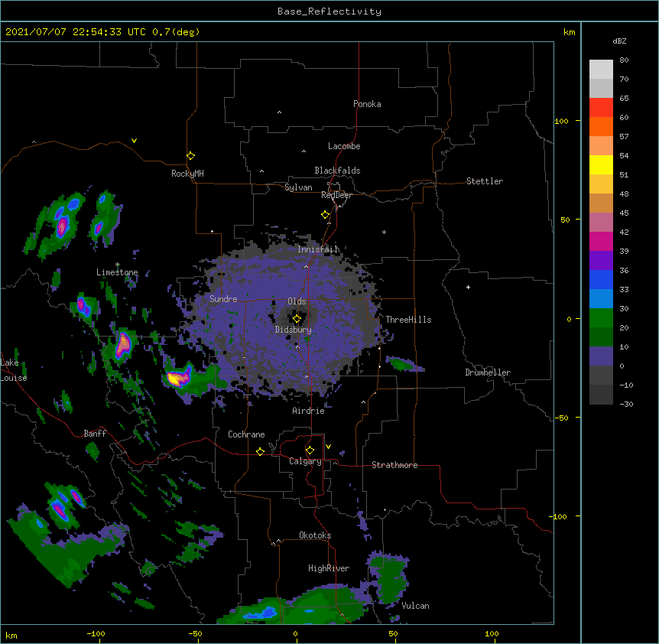This screenshot has height=644, width=659.
Task: Click the -50 label on the right axis
Action: (x=562, y=418)
